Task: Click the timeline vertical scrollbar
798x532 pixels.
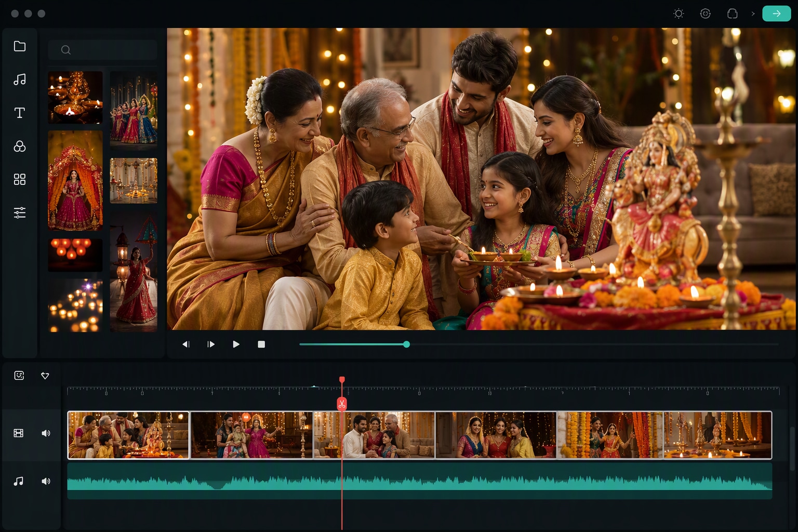Action: (792, 448)
